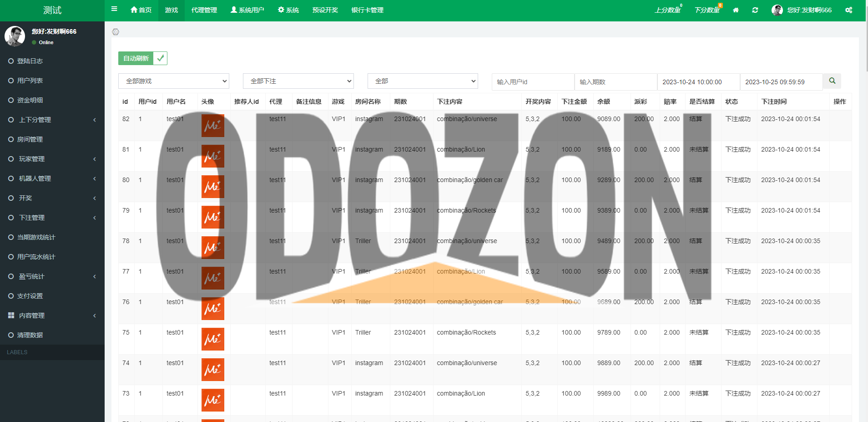Click the start date field 2023-10-24 10:00:00

699,82
